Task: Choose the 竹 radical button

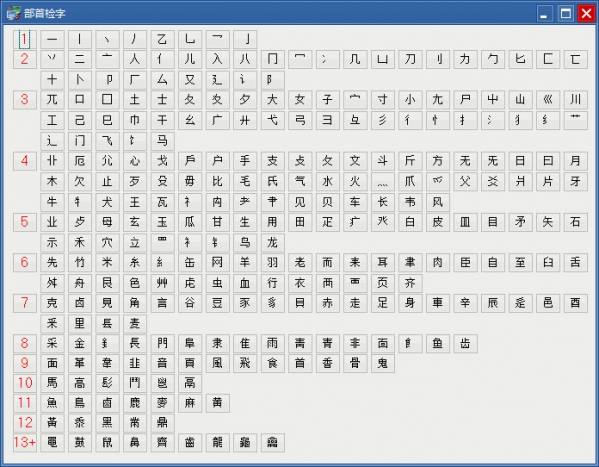Action: (x=79, y=263)
